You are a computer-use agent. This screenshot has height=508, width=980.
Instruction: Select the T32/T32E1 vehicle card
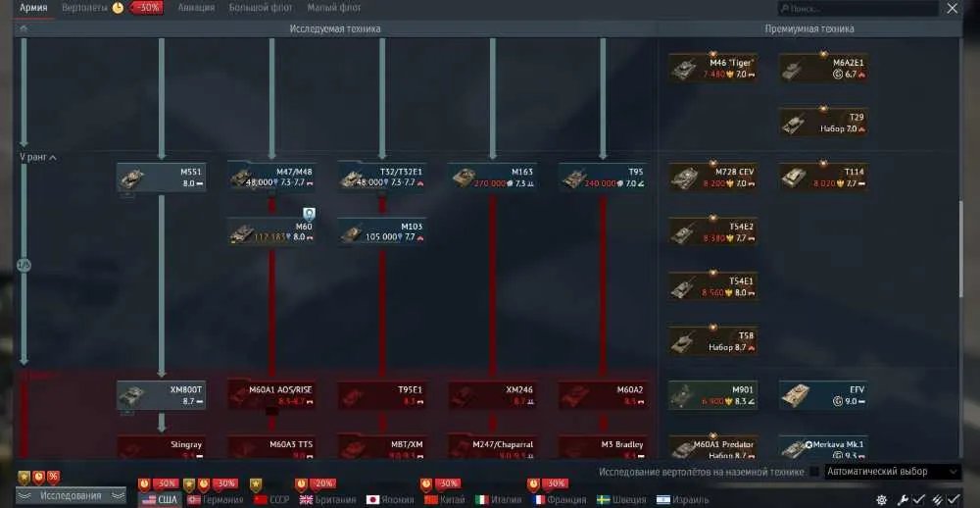pyautogui.click(x=382, y=178)
